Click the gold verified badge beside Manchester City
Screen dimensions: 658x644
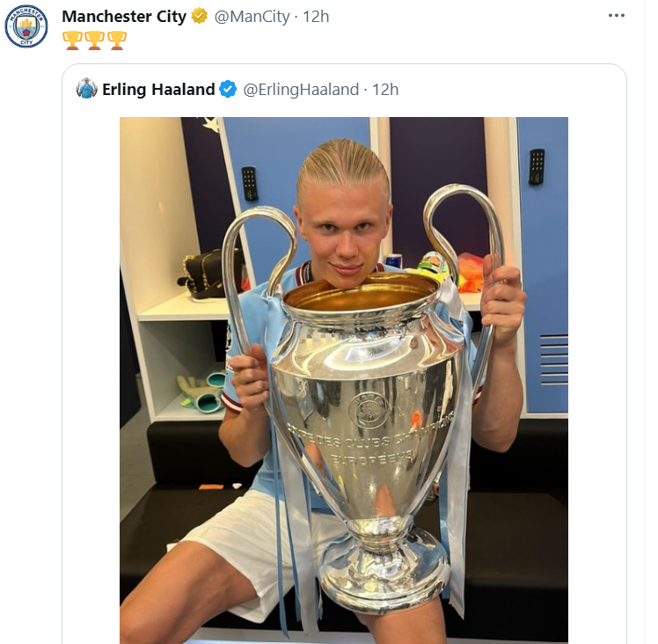pyautogui.click(x=200, y=17)
